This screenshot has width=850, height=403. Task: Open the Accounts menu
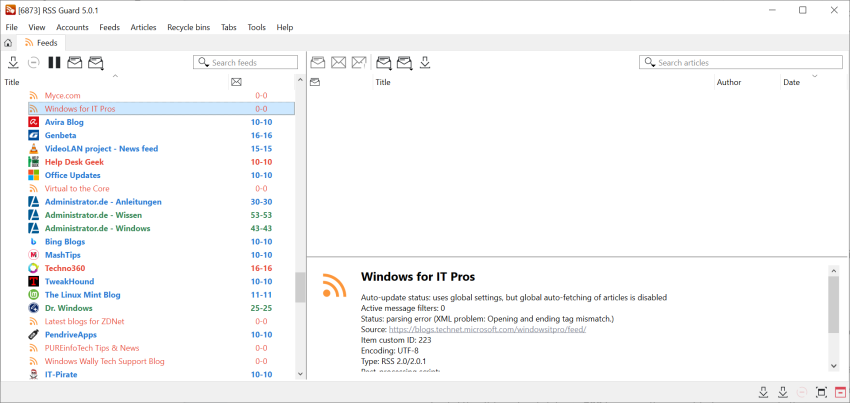tap(72, 27)
